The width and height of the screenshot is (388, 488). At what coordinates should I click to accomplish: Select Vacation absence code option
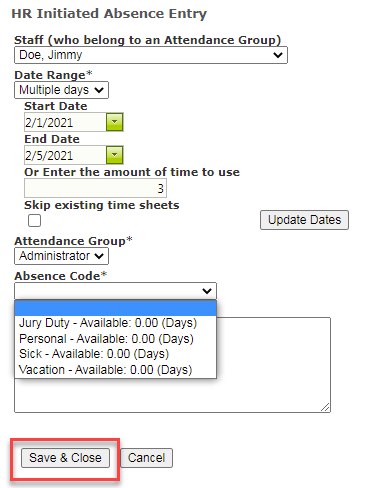click(x=115, y=370)
